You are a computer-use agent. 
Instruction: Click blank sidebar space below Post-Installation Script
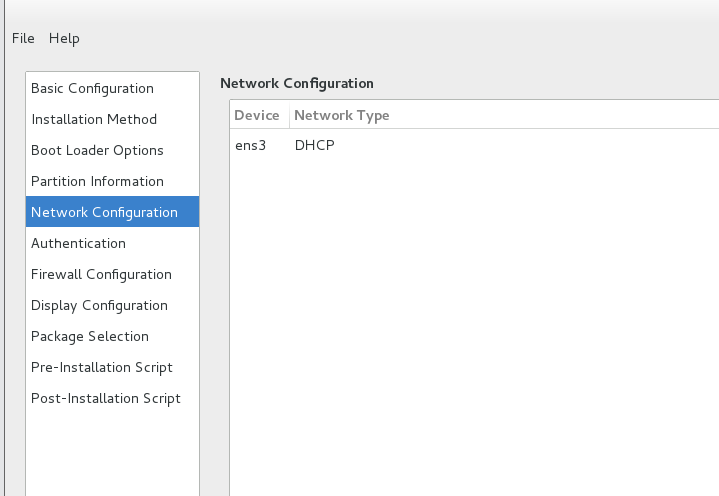(112, 452)
